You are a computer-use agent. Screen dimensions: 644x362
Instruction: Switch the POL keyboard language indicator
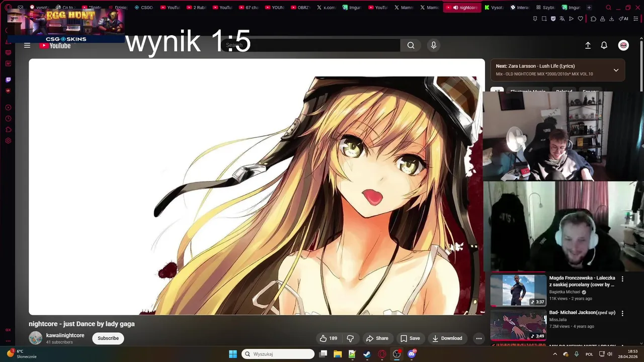click(x=589, y=354)
